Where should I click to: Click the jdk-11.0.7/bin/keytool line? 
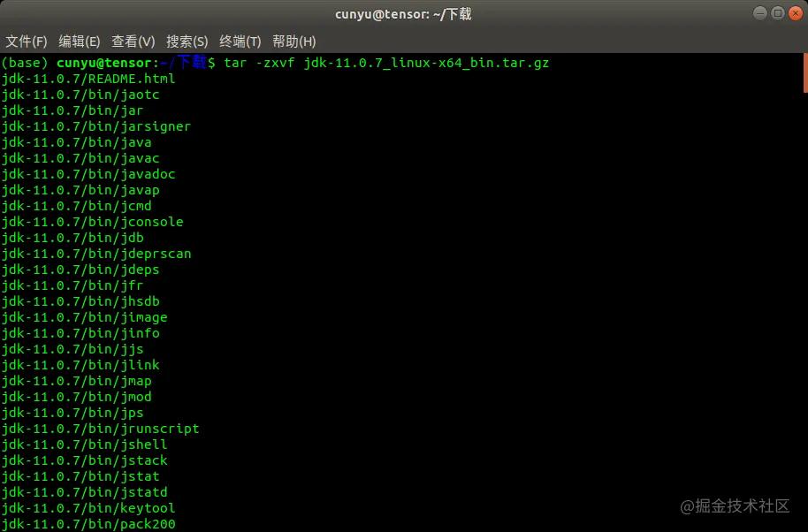88,508
